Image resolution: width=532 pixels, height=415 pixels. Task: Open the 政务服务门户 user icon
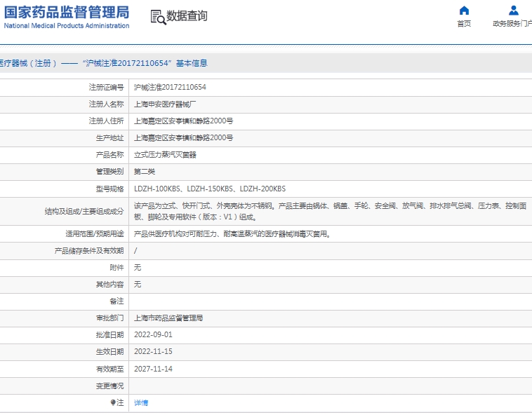point(513,11)
